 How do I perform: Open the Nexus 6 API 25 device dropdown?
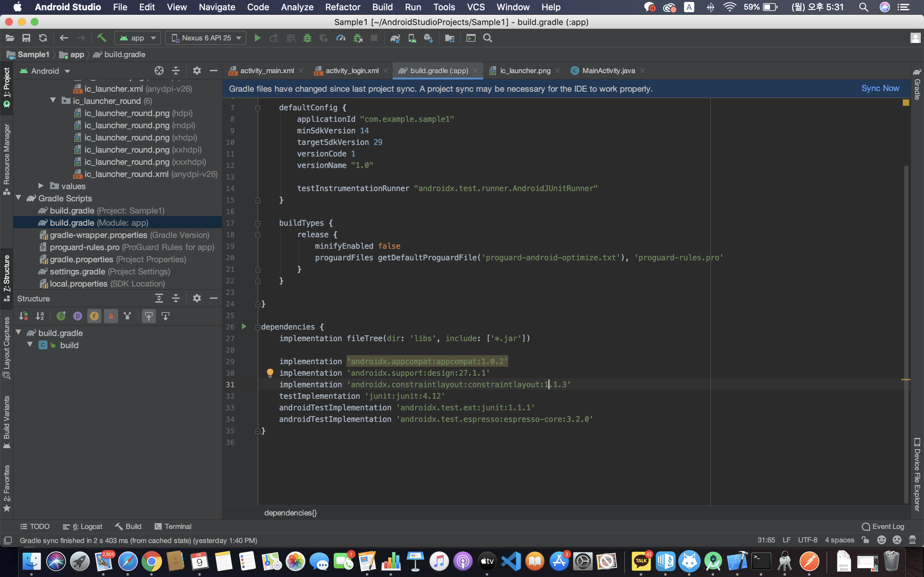pos(206,38)
